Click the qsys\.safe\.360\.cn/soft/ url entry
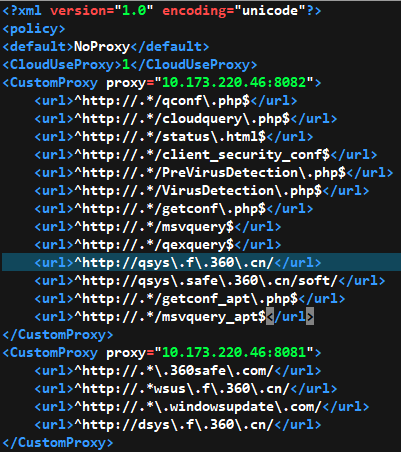 click(210, 281)
